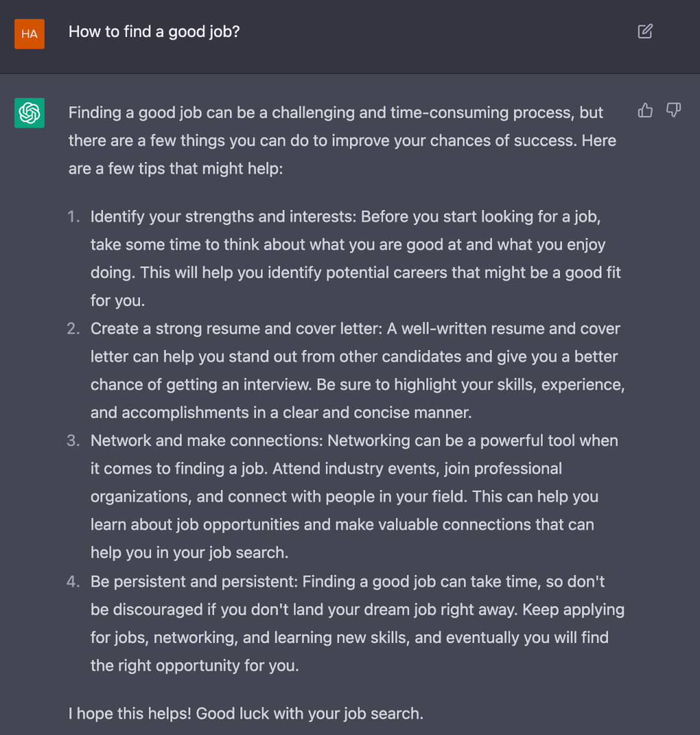Give the response a thumbs down
This screenshot has height=735, width=700.
pyautogui.click(x=673, y=110)
